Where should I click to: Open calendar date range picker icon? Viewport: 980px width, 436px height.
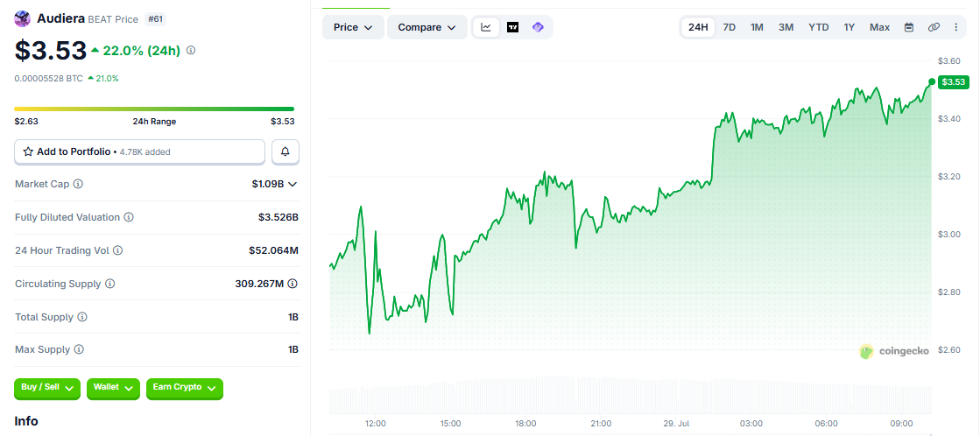click(909, 27)
